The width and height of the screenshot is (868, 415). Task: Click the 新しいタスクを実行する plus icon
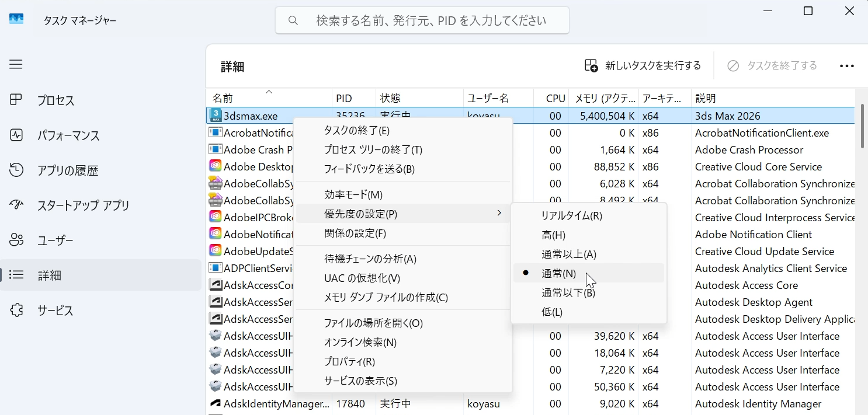tap(591, 66)
